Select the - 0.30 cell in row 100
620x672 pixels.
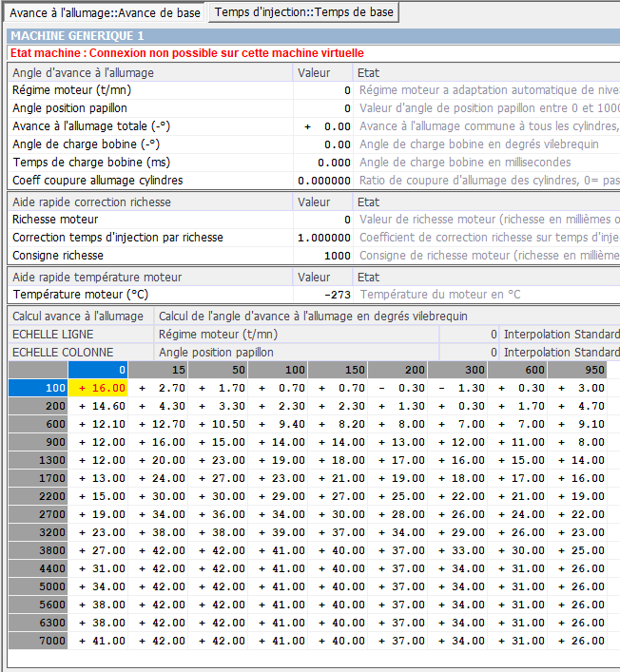tap(397, 388)
